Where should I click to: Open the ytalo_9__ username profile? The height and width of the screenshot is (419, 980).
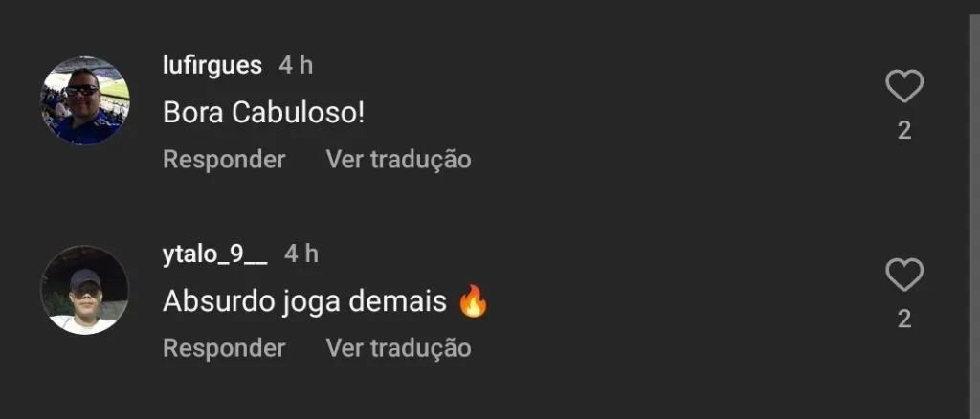215,254
